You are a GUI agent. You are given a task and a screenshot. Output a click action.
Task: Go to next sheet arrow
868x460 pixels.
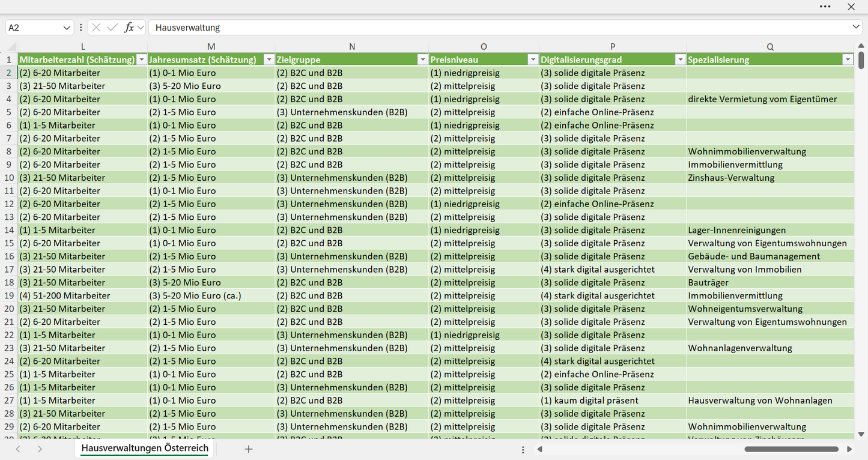40,449
